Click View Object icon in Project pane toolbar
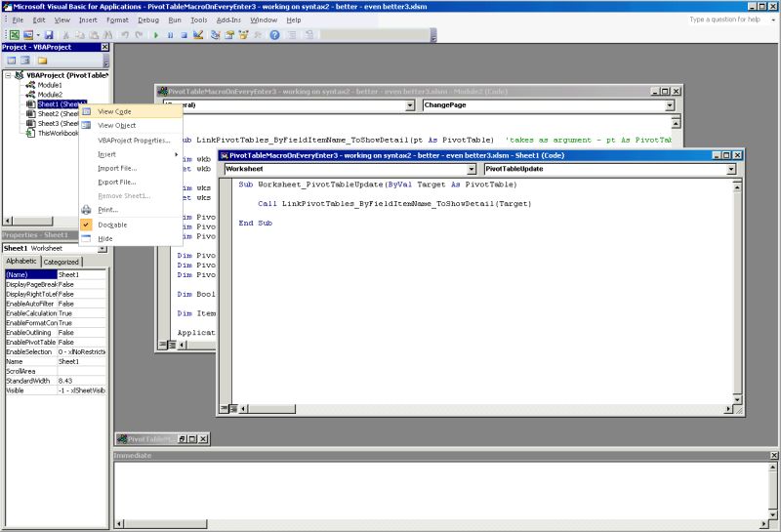 [x=25, y=61]
